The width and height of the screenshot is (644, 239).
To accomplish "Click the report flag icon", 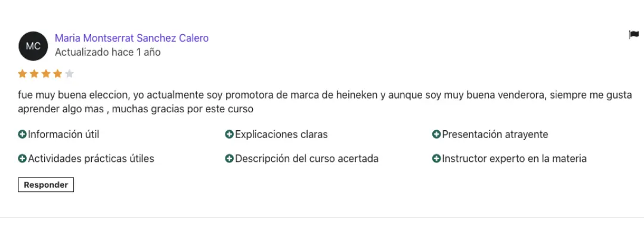I will coord(634,35).
